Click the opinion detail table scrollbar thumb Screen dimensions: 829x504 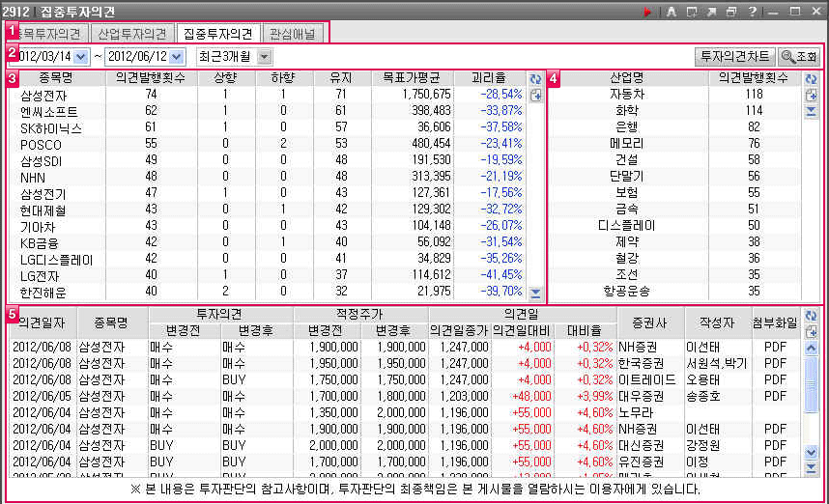point(811,384)
